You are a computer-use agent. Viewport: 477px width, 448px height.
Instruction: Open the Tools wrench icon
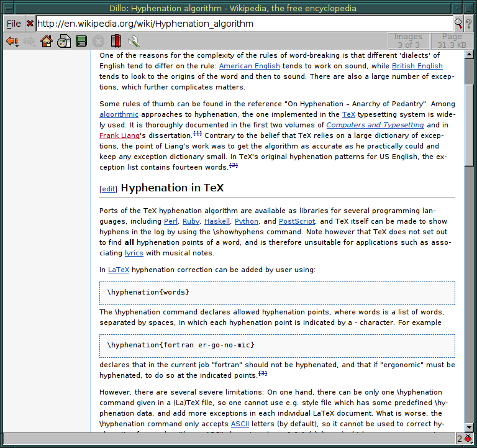[134, 42]
